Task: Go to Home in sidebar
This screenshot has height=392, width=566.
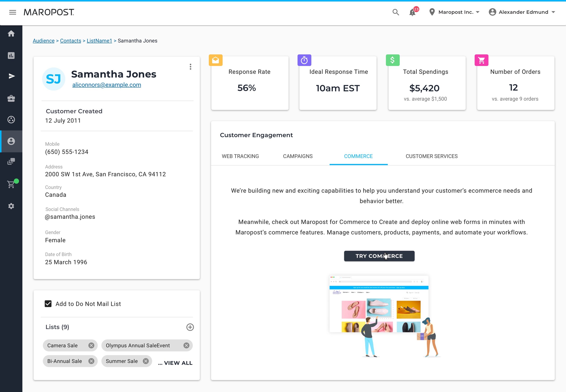Action: tap(11, 34)
